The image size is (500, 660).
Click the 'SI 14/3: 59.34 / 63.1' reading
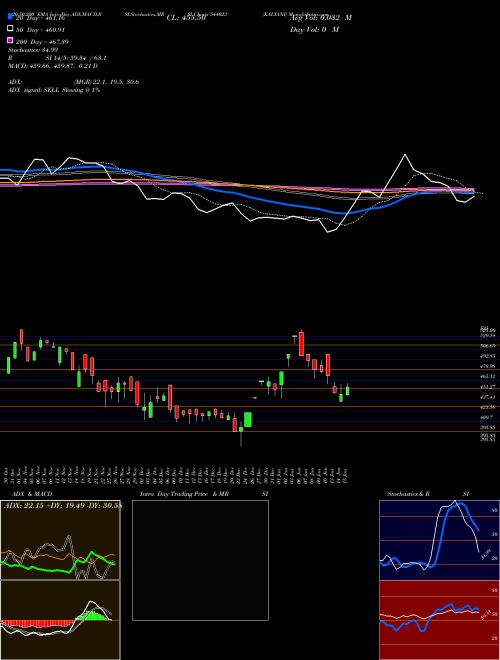coord(76,58)
